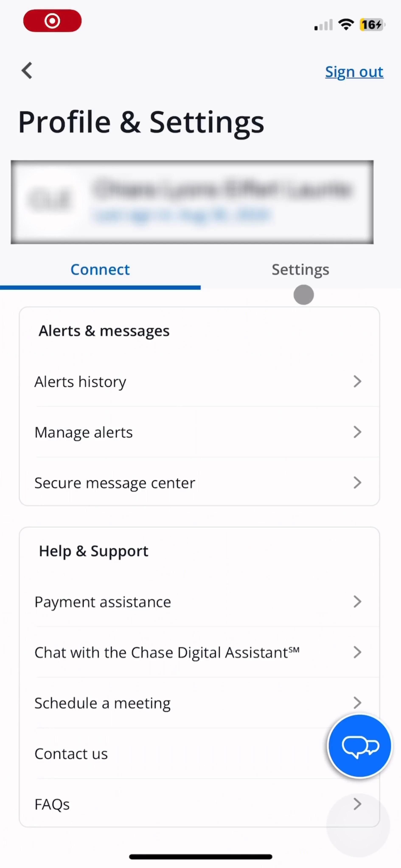401x868 pixels.
Task: Tap the home indicator bar
Action: [x=200, y=857]
